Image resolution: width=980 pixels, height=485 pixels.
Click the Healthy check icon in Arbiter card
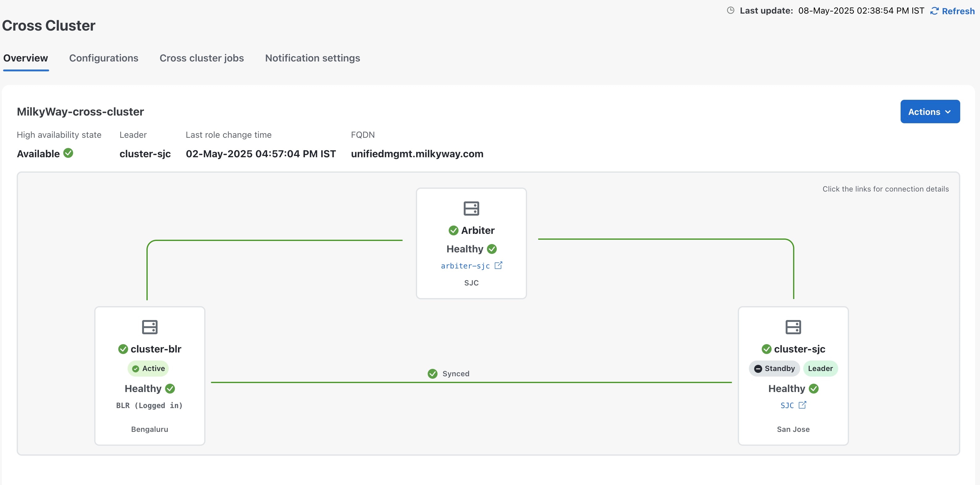click(492, 249)
